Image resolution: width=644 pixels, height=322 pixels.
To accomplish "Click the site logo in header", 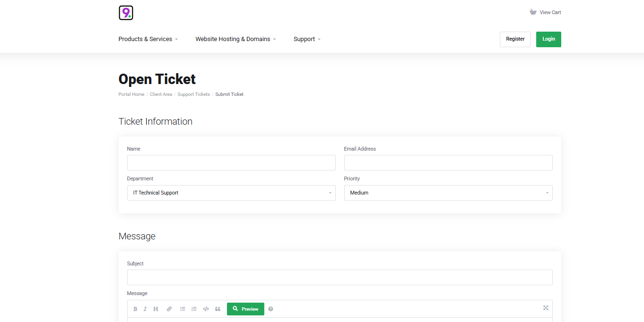I will click(x=126, y=13).
